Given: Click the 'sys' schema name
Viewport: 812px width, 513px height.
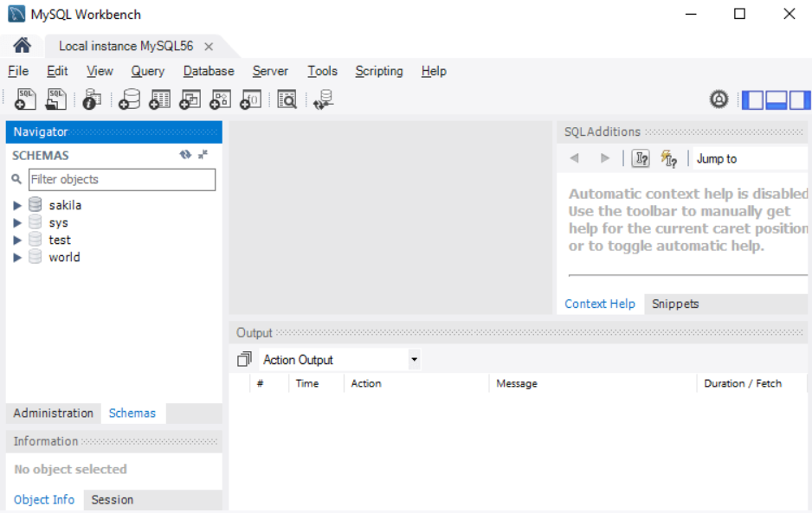Looking at the screenshot, I should 59,223.
